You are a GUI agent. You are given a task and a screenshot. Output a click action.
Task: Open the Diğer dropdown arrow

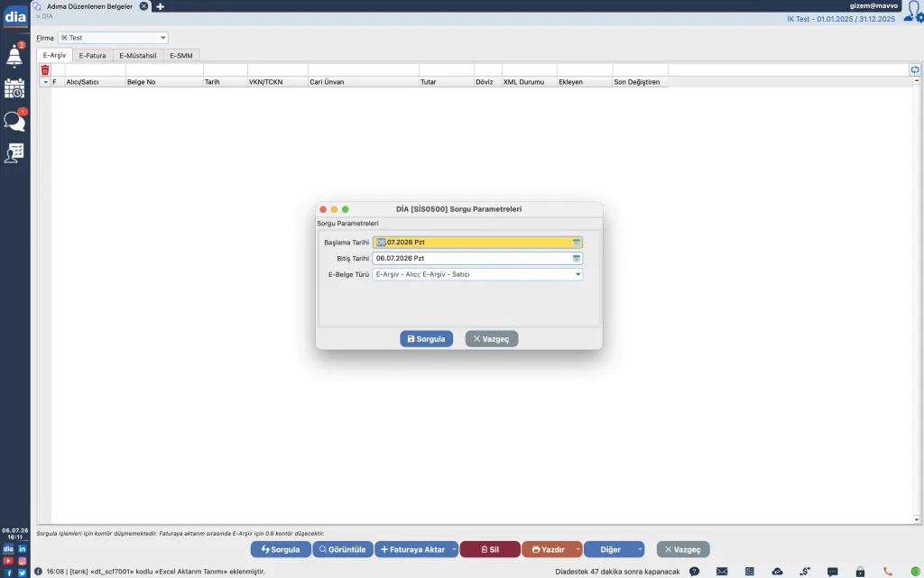coord(640,549)
